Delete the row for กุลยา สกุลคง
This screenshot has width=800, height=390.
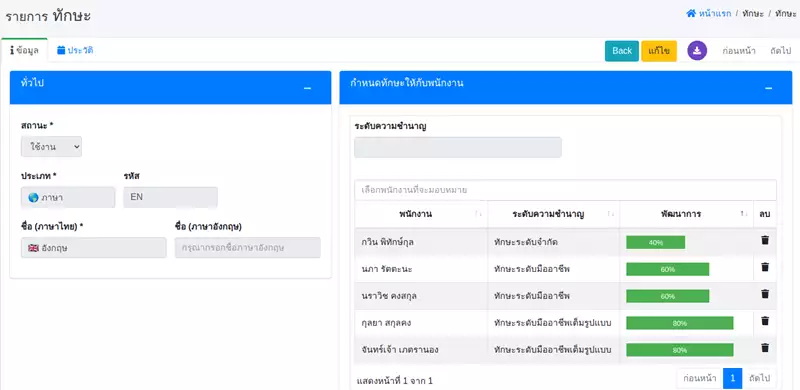765,321
